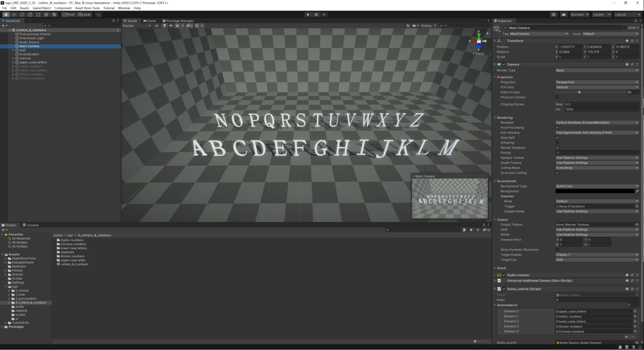The image size is (644, 350).
Task: Collapse the Rendering section in the Inspector
Action: (x=495, y=117)
